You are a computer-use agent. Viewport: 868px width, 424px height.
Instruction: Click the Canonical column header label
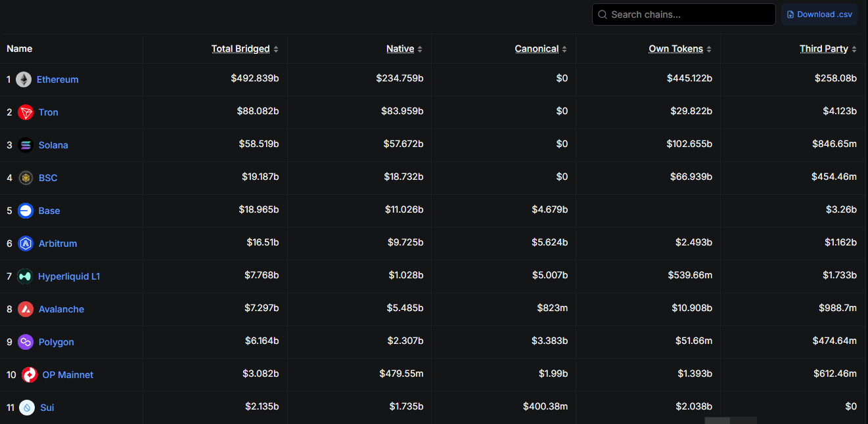[x=537, y=49]
